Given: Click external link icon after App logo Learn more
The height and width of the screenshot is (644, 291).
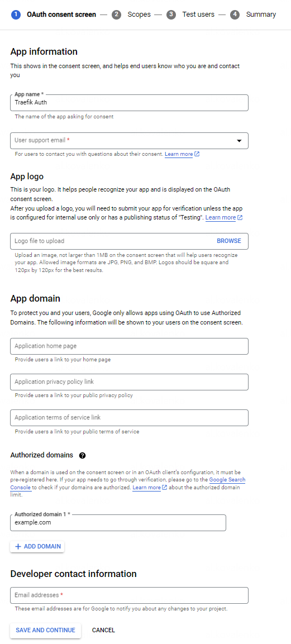Looking at the screenshot, I should (x=240, y=218).
